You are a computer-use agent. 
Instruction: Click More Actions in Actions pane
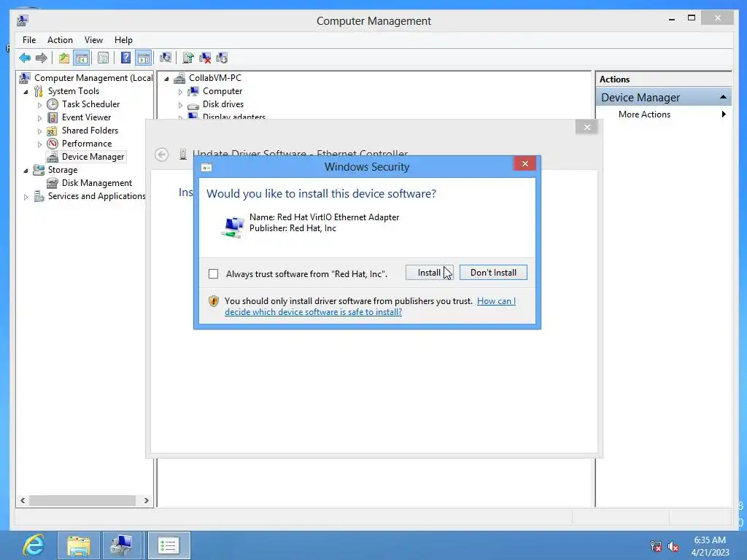point(644,114)
